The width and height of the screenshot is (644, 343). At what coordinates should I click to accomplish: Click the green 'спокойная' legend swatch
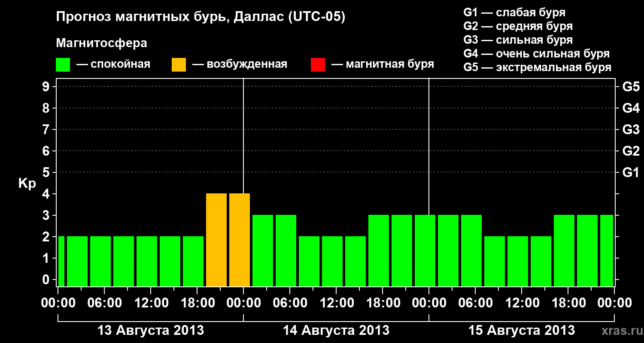tap(63, 65)
